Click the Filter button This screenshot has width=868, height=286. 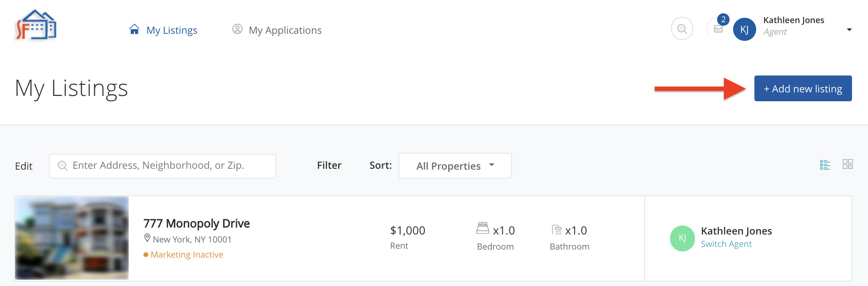(329, 165)
